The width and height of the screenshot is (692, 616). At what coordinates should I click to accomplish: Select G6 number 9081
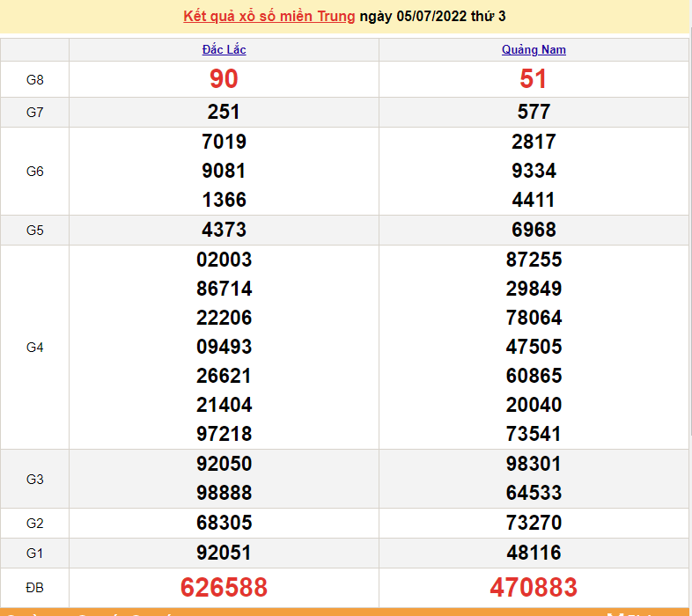click(x=224, y=171)
